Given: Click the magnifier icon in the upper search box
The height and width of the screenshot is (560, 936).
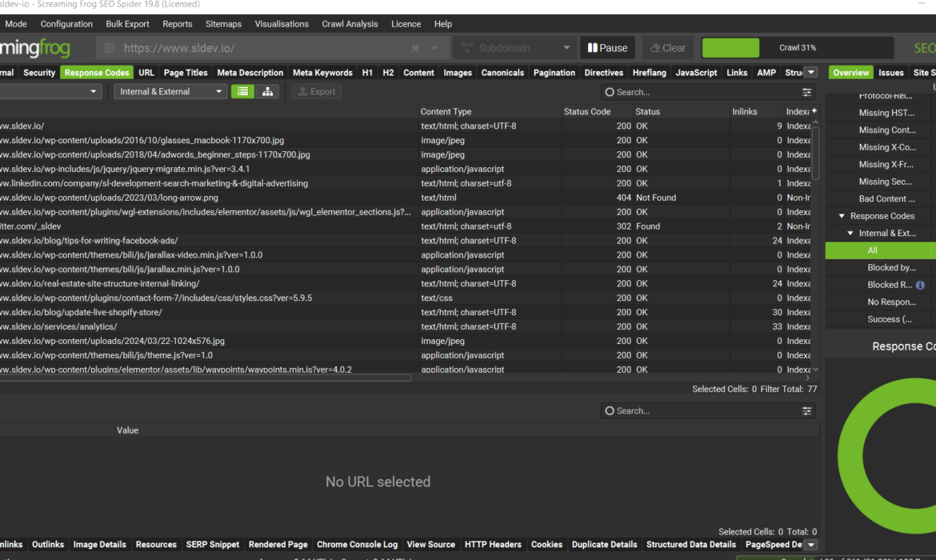Looking at the screenshot, I should click(610, 92).
